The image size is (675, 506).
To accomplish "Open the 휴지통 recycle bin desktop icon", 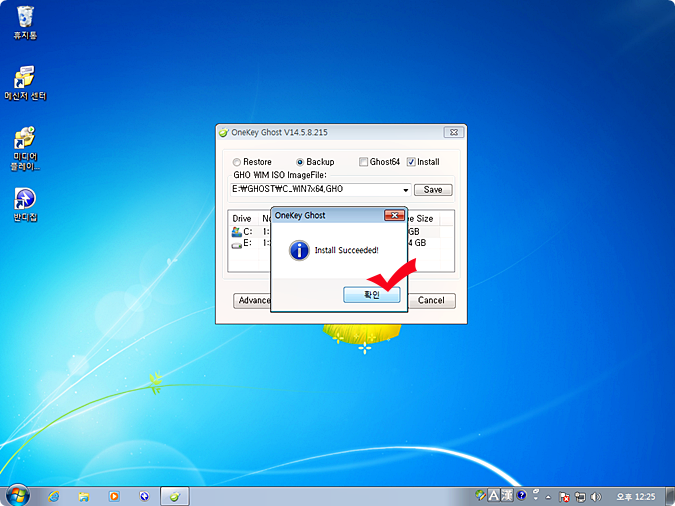I will pyautogui.click(x=25, y=23).
